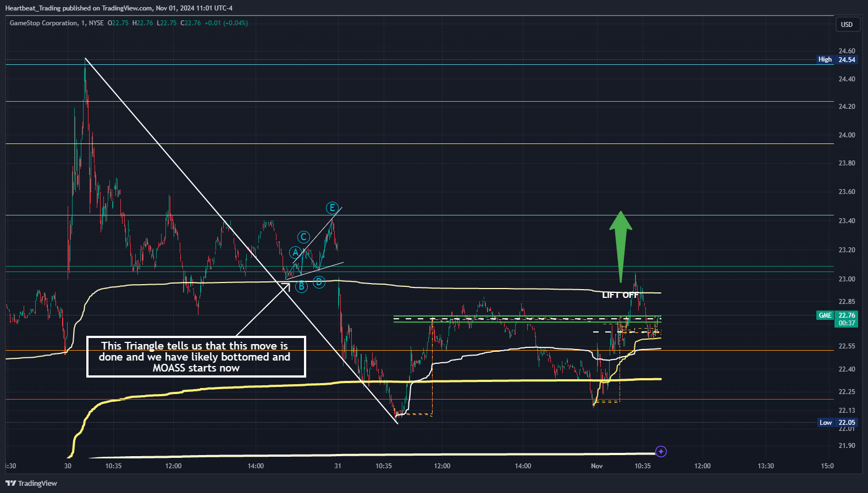Click the circled C wave label
868x493 pixels.
pyautogui.click(x=303, y=237)
